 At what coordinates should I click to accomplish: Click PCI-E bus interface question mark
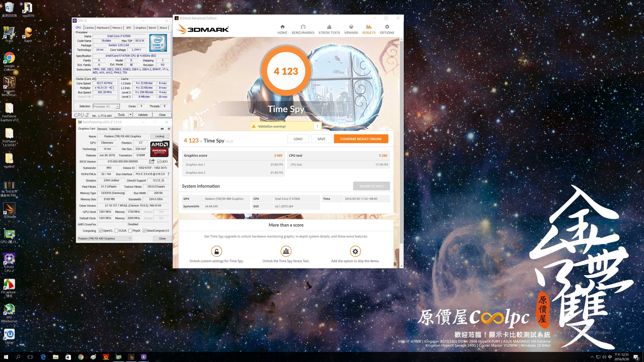tap(168, 174)
